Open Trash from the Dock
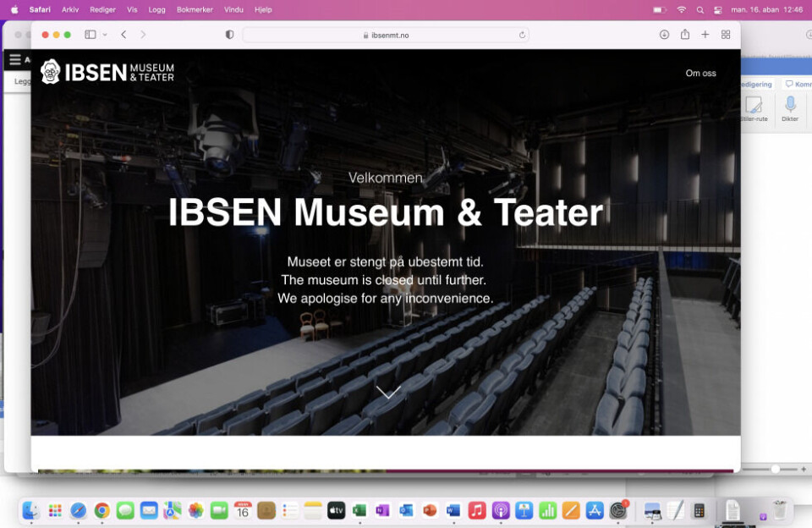 [779, 510]
